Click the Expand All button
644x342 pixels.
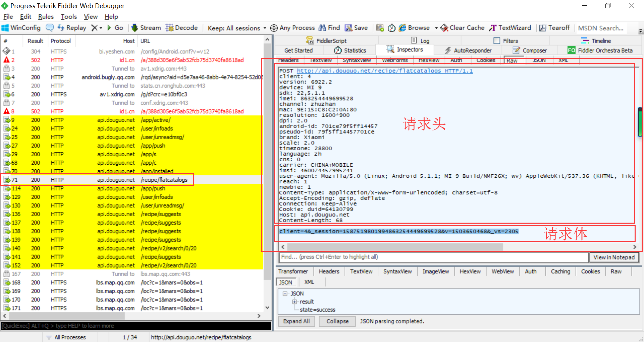tap(297, 321)
